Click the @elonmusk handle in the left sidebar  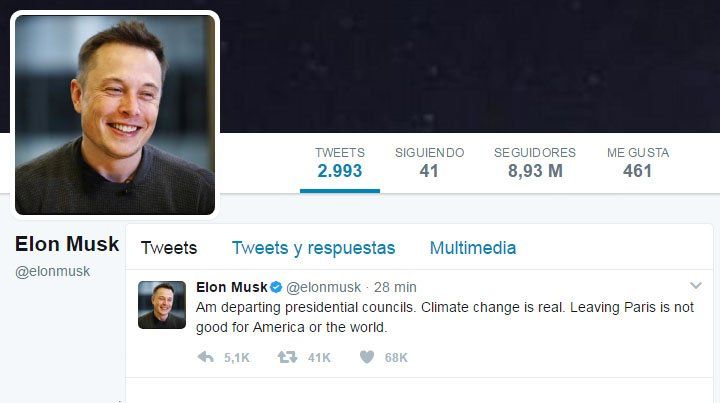pyautogui.click(x=52, y=271)
